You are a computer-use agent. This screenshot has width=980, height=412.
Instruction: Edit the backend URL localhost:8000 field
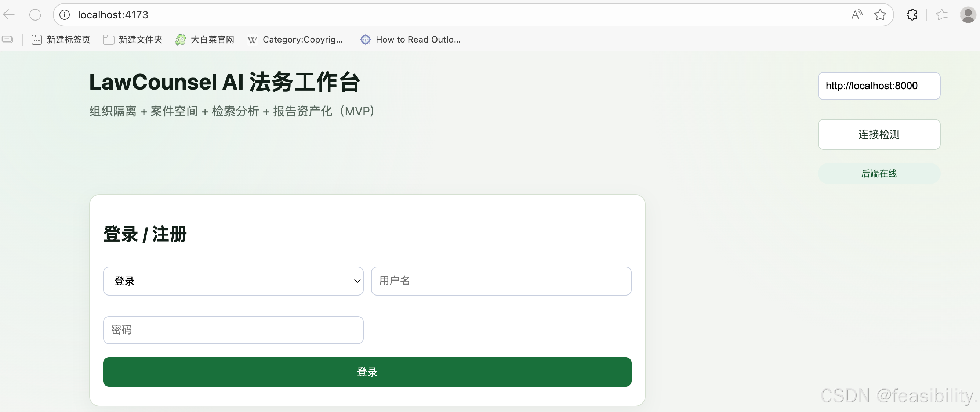pos(879,86)
